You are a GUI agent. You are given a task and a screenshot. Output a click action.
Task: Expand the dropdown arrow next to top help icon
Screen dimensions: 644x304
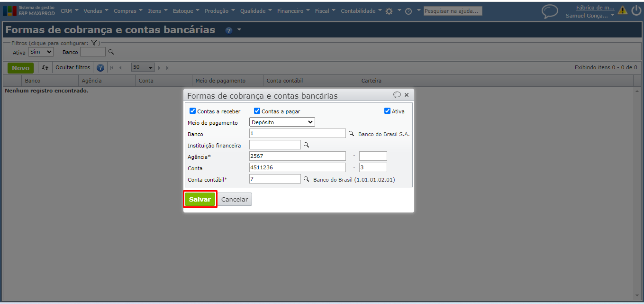click(x=418, y=10)
